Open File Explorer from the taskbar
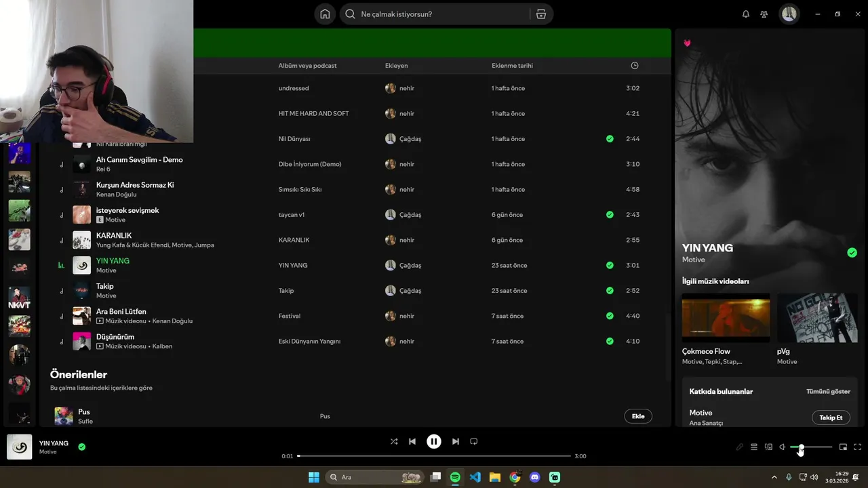 (495, 477)
